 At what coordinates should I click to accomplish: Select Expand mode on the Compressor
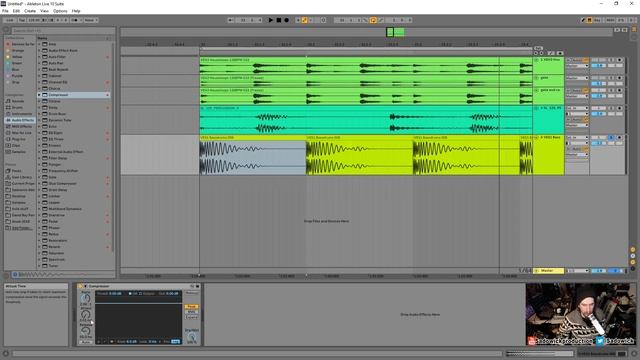point(191,317)
